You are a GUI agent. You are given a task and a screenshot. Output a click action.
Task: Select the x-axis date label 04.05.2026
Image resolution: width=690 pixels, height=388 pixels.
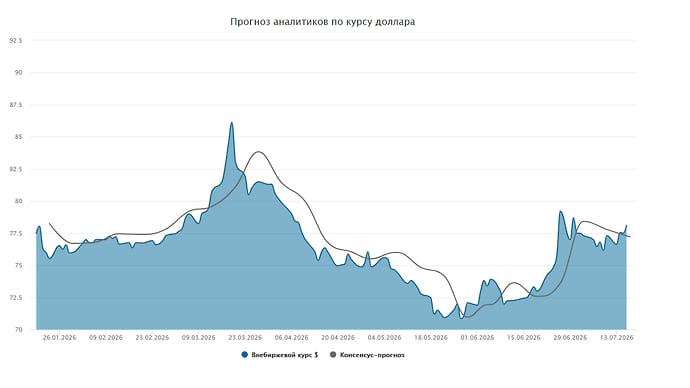(x=384, y=337)
